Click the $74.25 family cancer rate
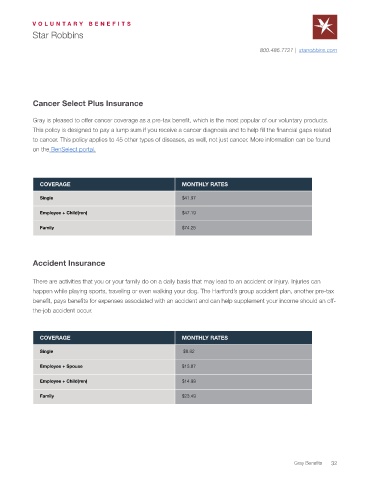 tap(189, 228)
